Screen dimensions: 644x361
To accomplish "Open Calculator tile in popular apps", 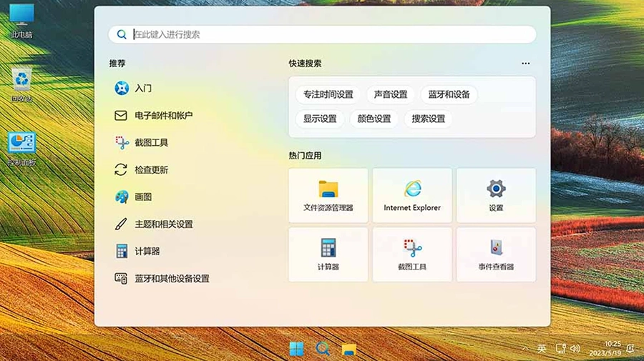I will 328,254.
